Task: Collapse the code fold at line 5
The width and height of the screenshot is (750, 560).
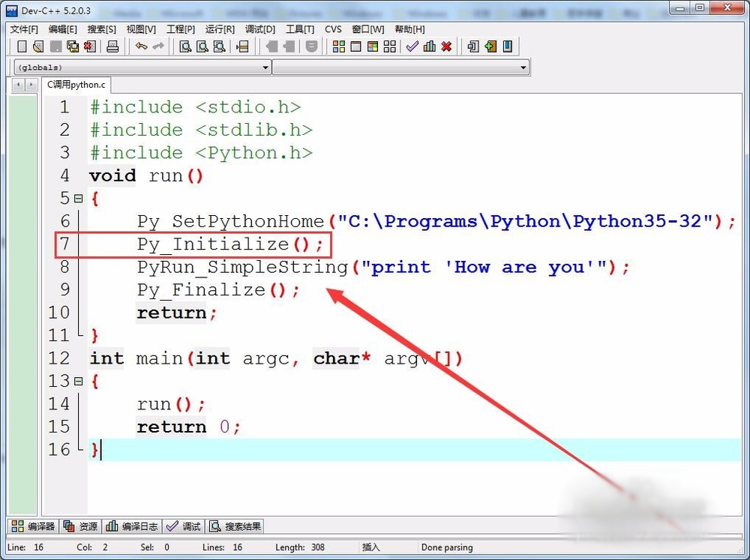Action: 79,198
